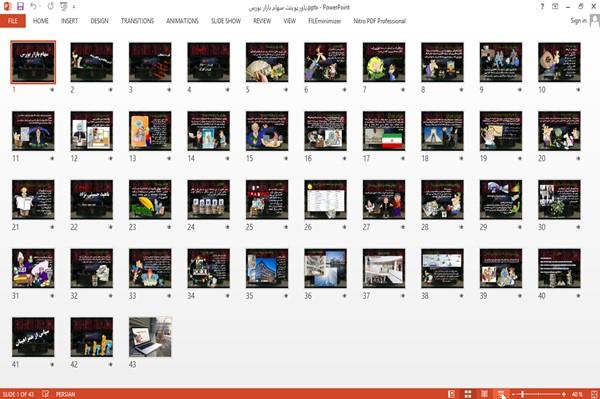Screen dimensions: 600x399
Task: Click SLIDE 1 OF 43 status text
Action: click(18, 394)
